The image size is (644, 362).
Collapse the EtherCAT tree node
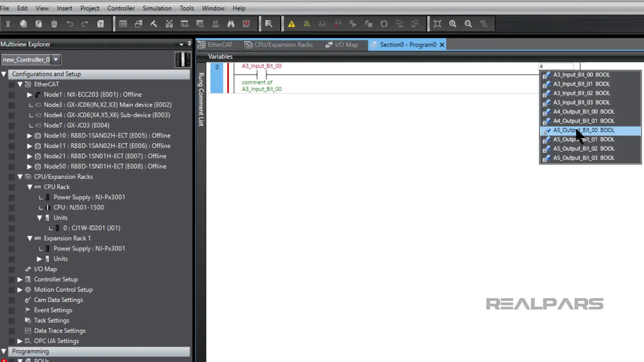click(x=20, y=84)
